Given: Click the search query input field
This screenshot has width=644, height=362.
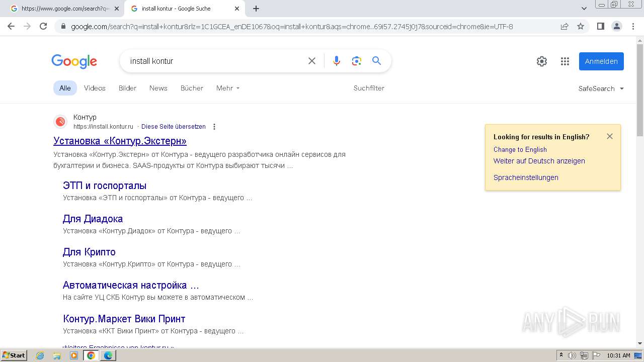Looking at the screenshot, I should pyautogui.click(x=214, y=61).
